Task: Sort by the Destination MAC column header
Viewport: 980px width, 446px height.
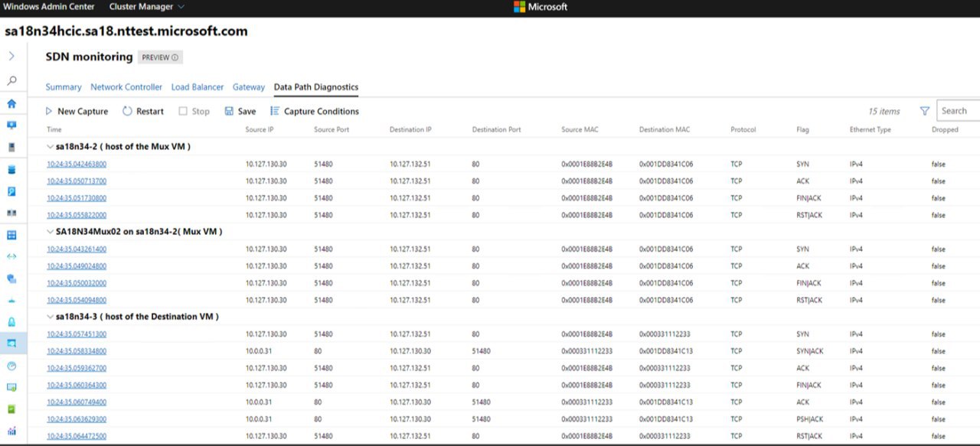Action: (x=665, y=130)
